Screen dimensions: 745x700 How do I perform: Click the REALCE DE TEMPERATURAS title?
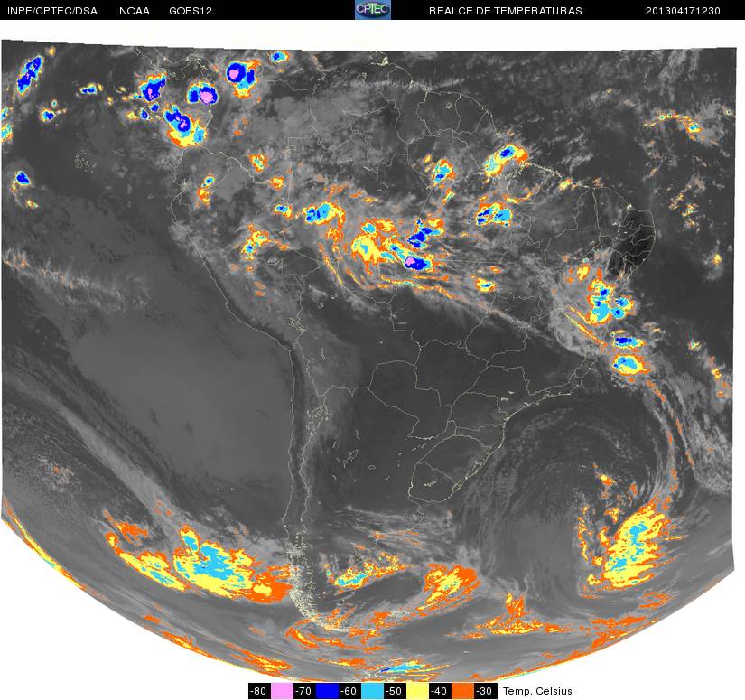point(506,11)
